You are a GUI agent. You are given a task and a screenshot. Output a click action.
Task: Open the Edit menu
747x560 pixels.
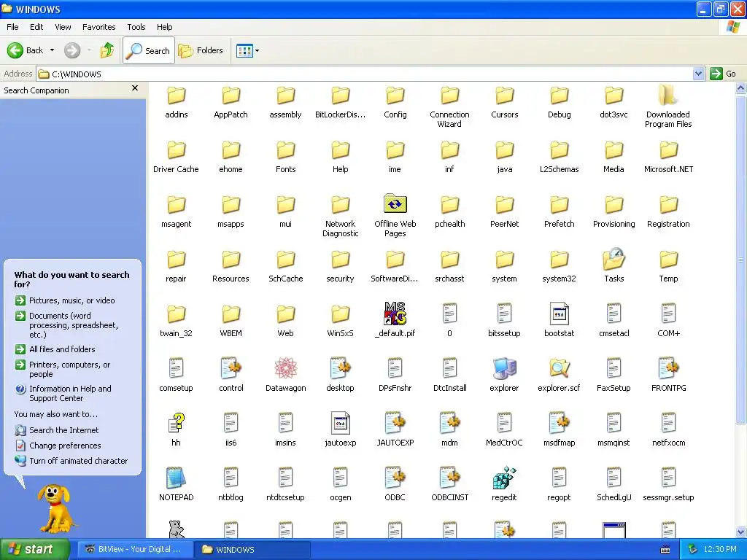tap(36, 27)
